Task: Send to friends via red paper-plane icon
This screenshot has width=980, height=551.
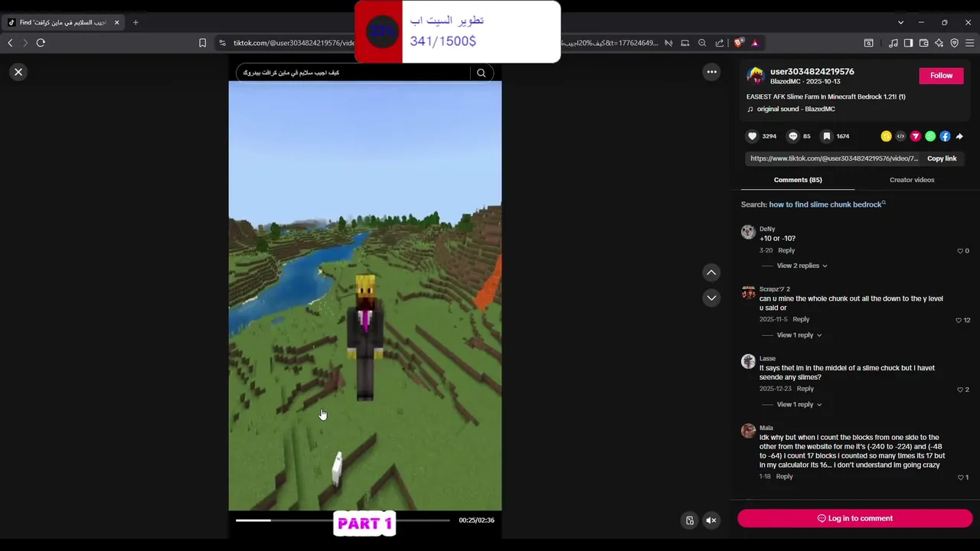Action: click(915, 136)
